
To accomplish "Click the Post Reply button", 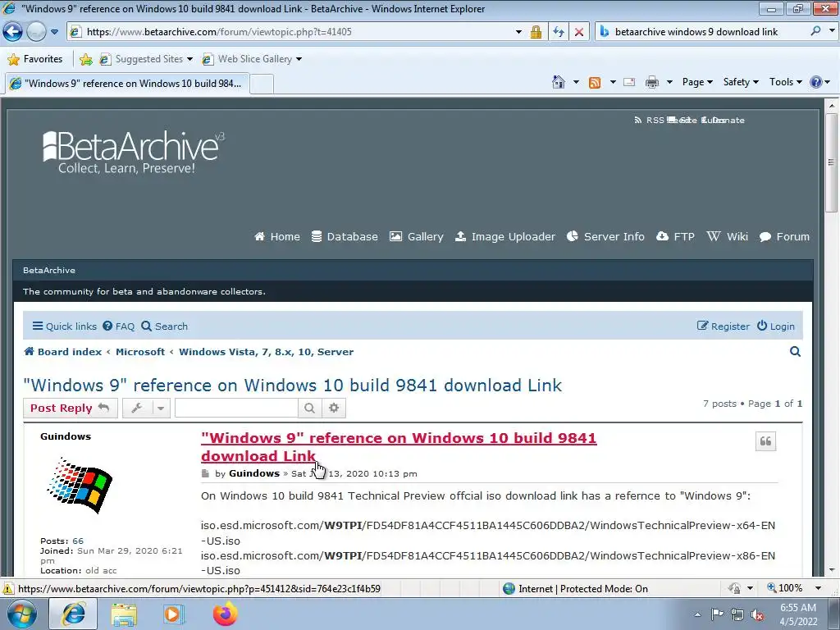I will (71, 409).
